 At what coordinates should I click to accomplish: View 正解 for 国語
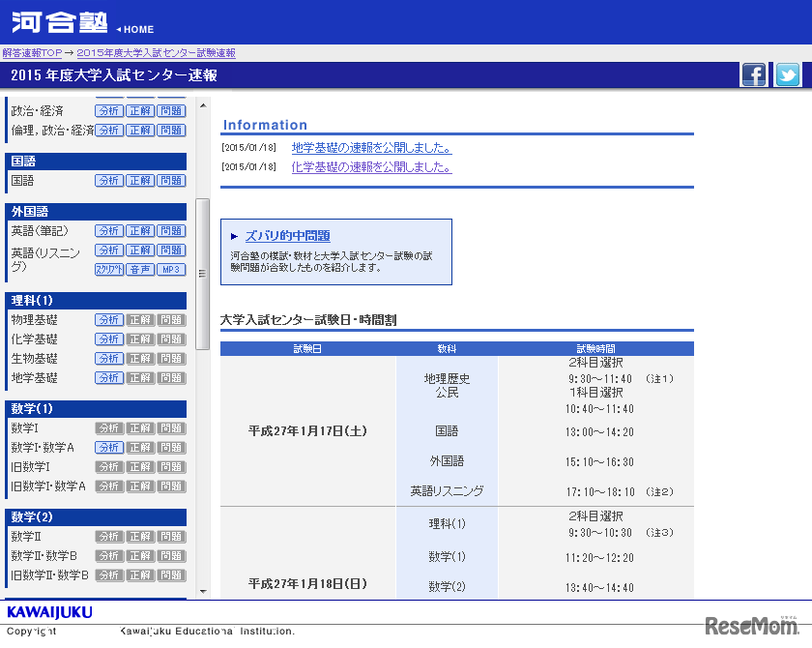tap(139, 180)
